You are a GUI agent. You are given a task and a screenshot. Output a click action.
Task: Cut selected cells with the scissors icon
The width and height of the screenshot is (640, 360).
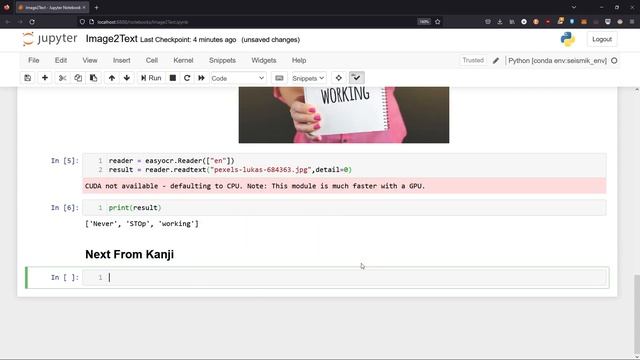(x=62, y=78)
